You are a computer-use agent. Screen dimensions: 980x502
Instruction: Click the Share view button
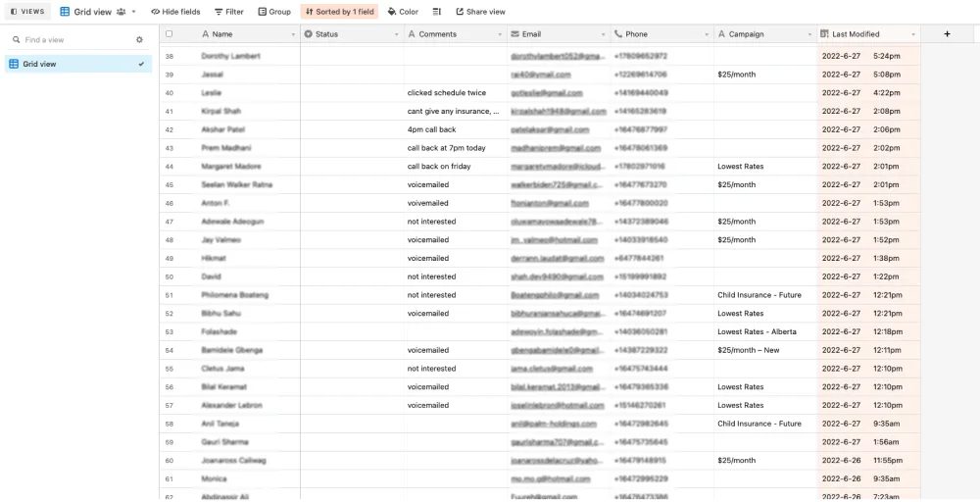click(480, 11)
